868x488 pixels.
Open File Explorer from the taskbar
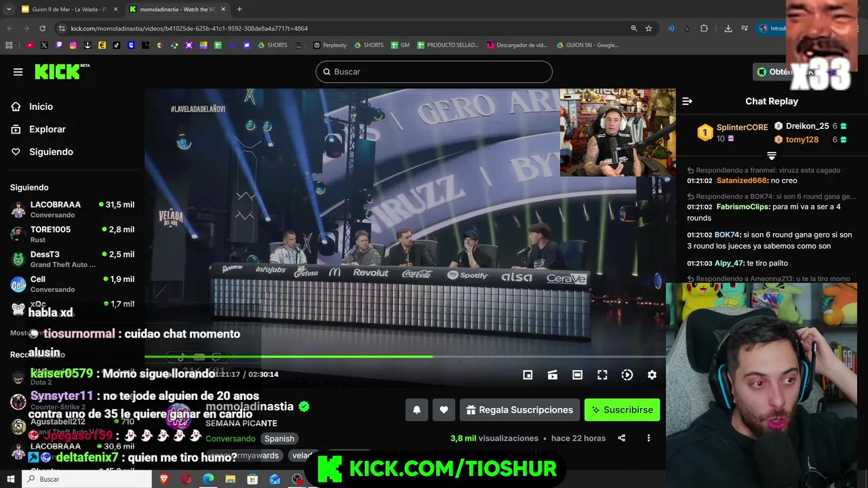click(231, 479)
